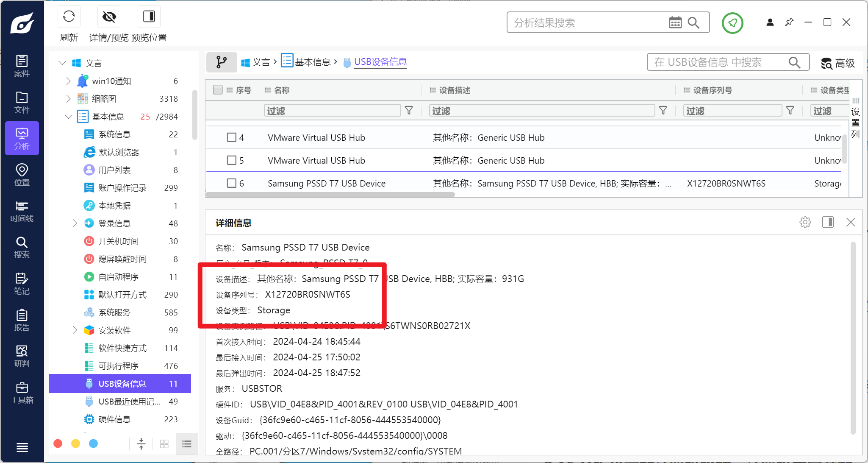868x463 pixels.
Task: Open the Toolbox (工具箱) sidebar icon
Action: tap(22, 393)
